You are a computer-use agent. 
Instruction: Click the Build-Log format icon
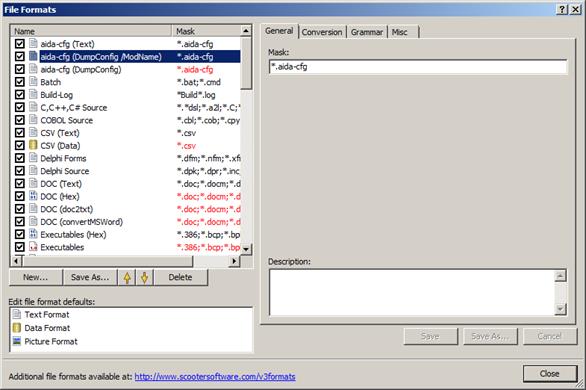pos(33,95)
